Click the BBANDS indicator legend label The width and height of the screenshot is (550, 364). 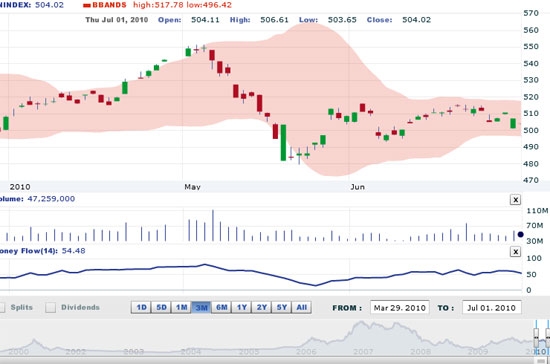coord(109,5)
